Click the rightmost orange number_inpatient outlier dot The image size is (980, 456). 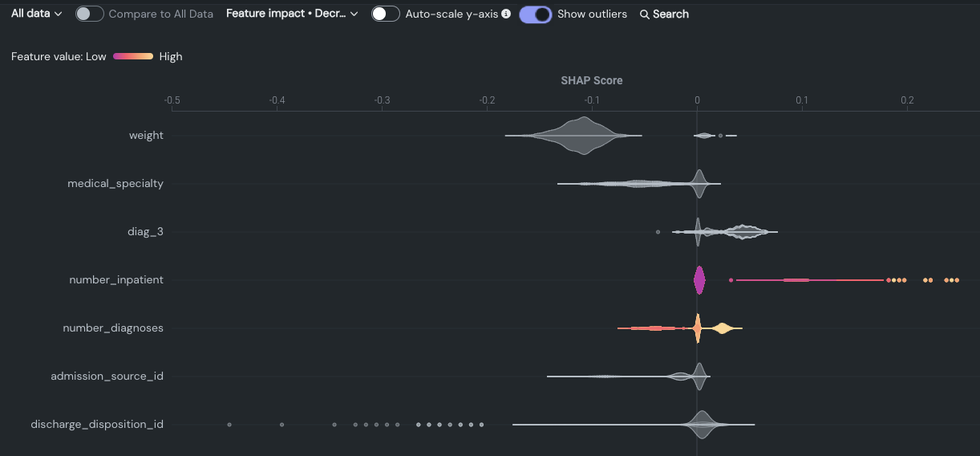point(956,280)
